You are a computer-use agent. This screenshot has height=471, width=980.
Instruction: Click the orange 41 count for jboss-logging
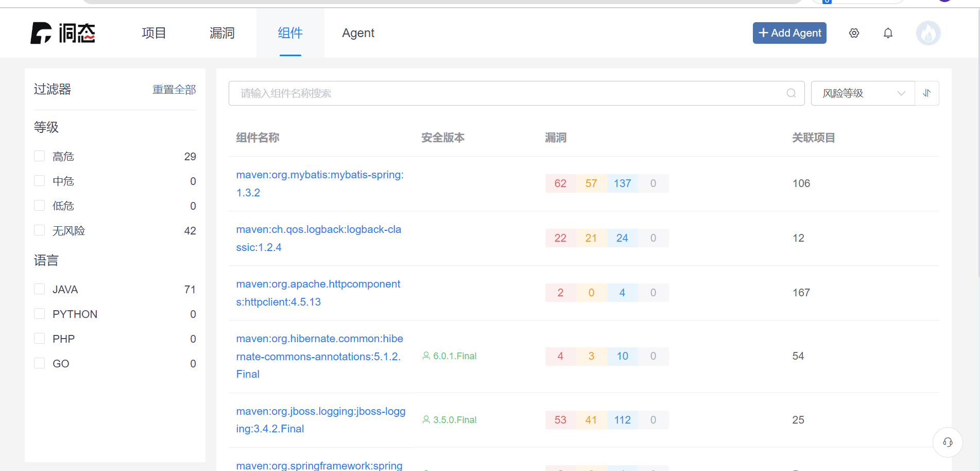(591, 420)
